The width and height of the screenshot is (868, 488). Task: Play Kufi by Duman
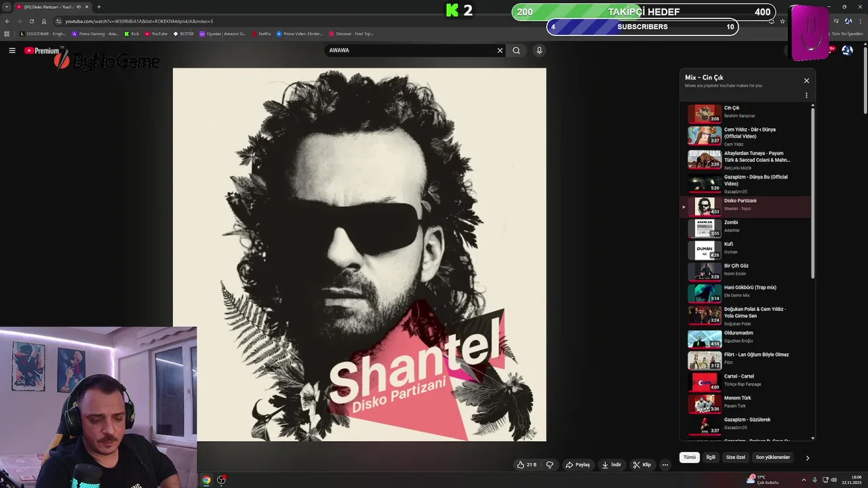click(x=746, y=249)
